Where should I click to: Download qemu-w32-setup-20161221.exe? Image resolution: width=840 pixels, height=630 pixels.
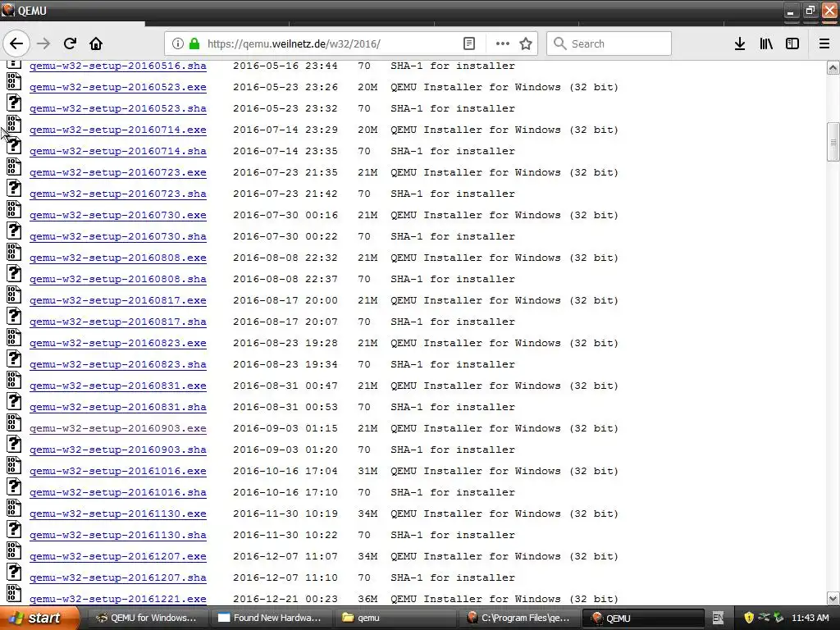click(x=118, y=599)
